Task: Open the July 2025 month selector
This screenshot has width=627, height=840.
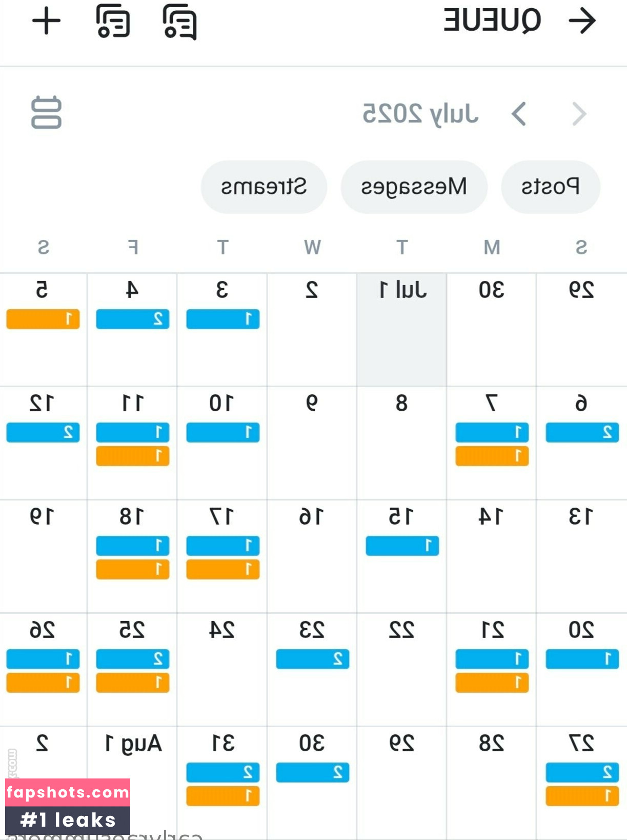Action: (x=420, y=113)
